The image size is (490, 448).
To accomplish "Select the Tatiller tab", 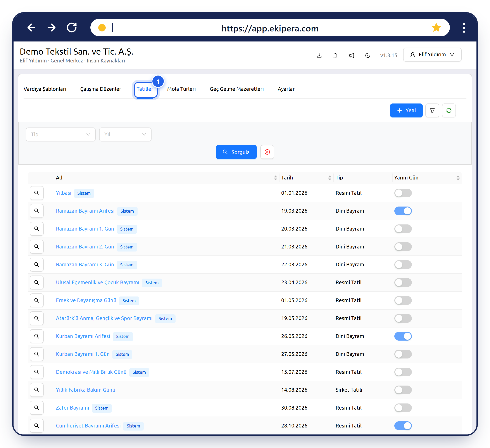I will click(145, 89).
